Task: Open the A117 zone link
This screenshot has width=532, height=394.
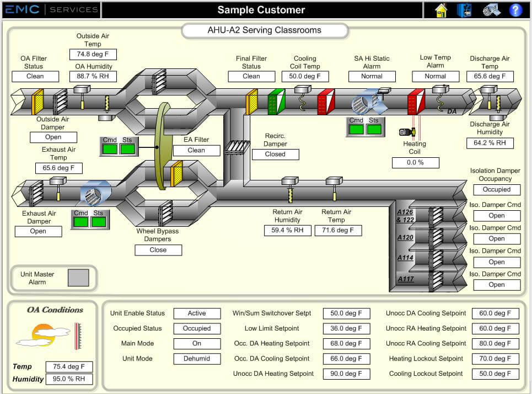Action: 405,279
